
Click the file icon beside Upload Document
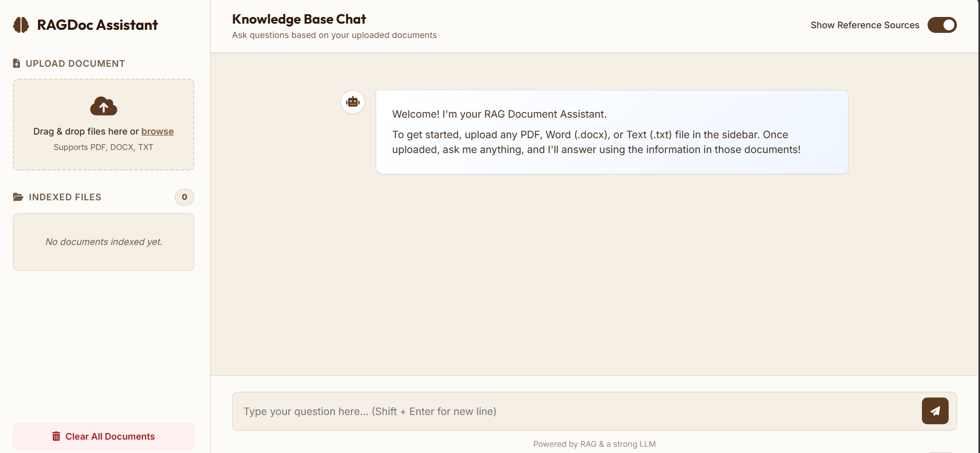click(x=16, y=63)
